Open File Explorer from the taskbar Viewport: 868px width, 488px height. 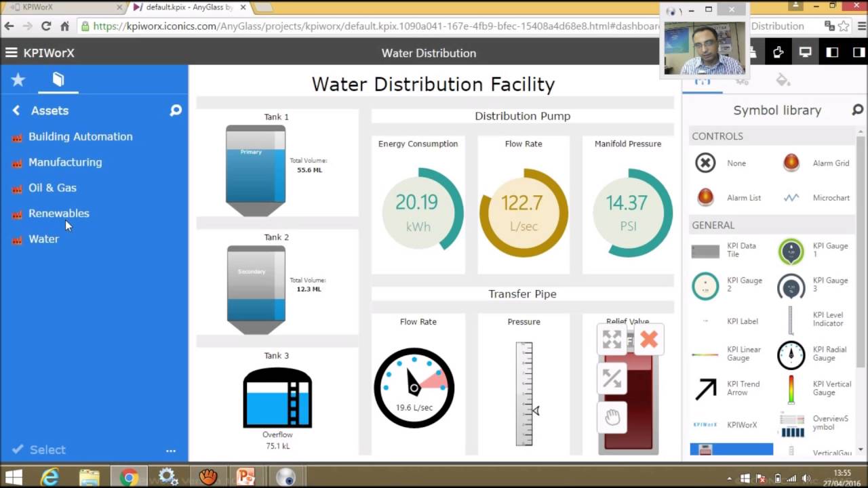click(x=89, y=477)
